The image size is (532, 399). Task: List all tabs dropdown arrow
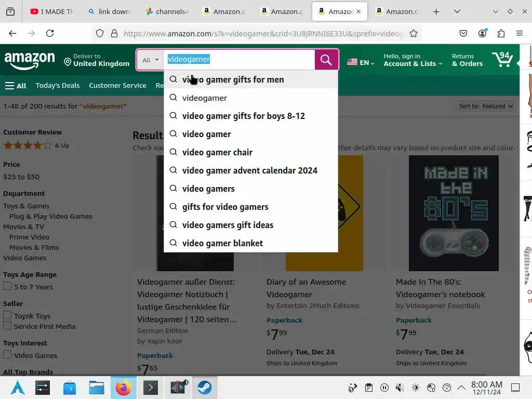[457, 11]
